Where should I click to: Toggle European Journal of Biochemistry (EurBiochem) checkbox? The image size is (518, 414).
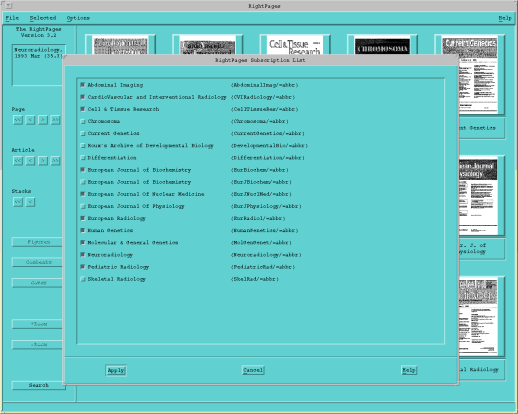(83, 170)
